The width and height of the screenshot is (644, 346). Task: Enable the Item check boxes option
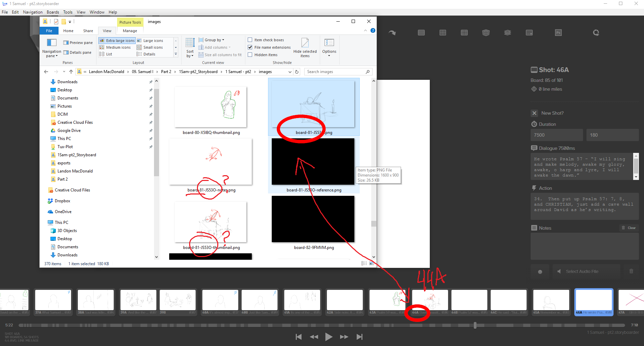(250, 40)
